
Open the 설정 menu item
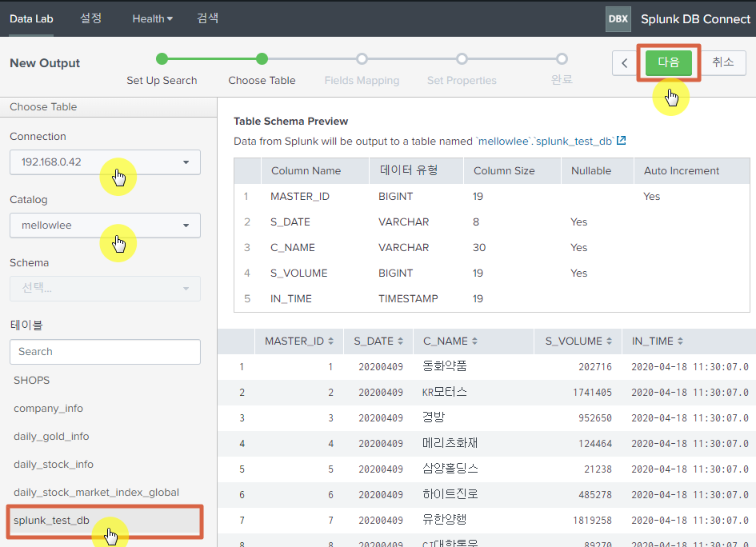[90, 18]
